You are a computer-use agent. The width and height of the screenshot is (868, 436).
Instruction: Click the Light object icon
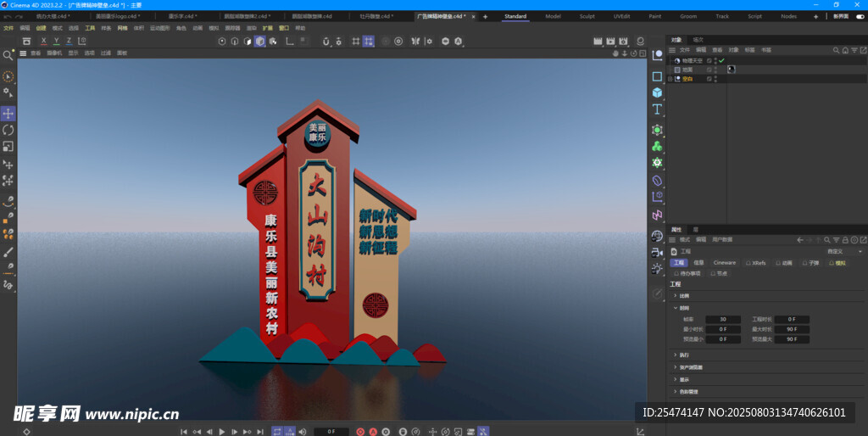point(657,268)
